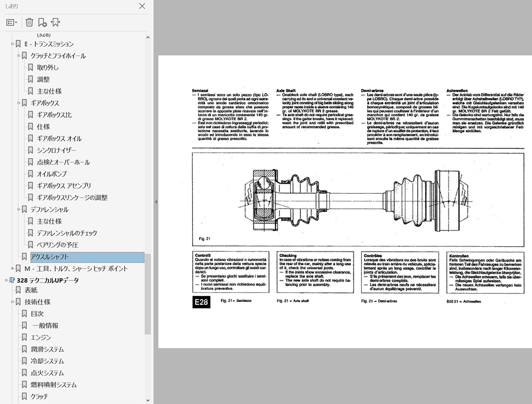Click the bookmark icon beside 表紙
The image size is (532, 404).
(18, 290)
